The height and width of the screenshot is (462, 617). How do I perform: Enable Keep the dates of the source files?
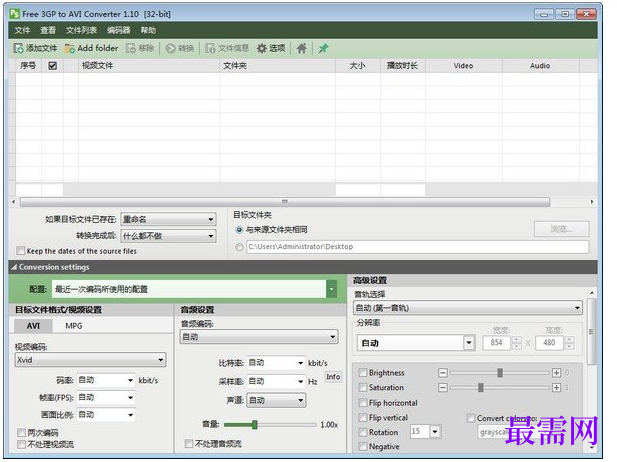pos(20,251)
